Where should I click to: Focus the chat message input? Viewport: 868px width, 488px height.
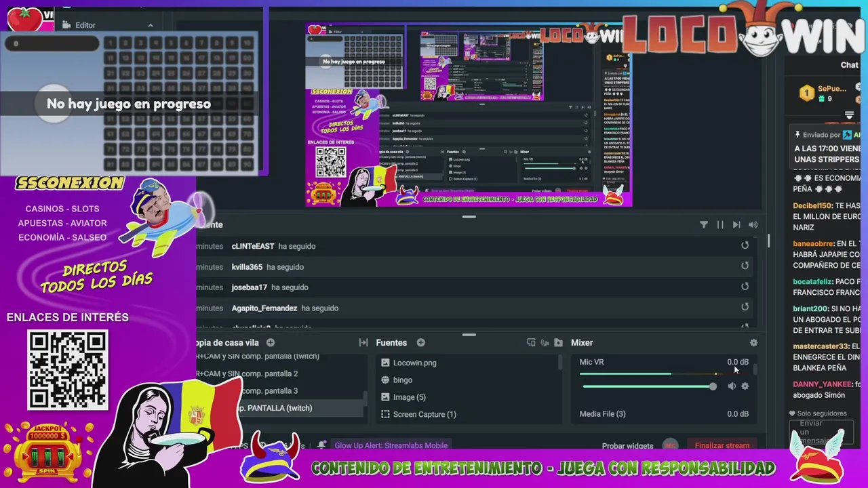coord(821,432)
